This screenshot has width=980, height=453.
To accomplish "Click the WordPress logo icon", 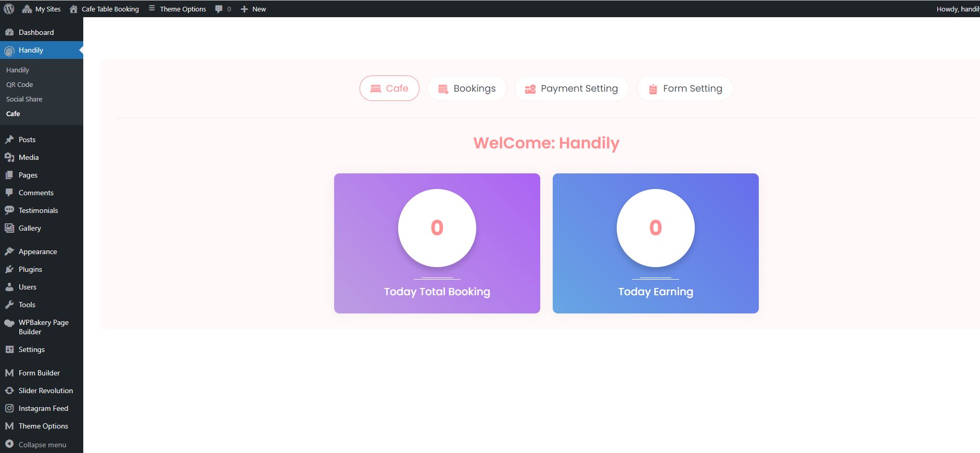I will (x=9, y=9).
